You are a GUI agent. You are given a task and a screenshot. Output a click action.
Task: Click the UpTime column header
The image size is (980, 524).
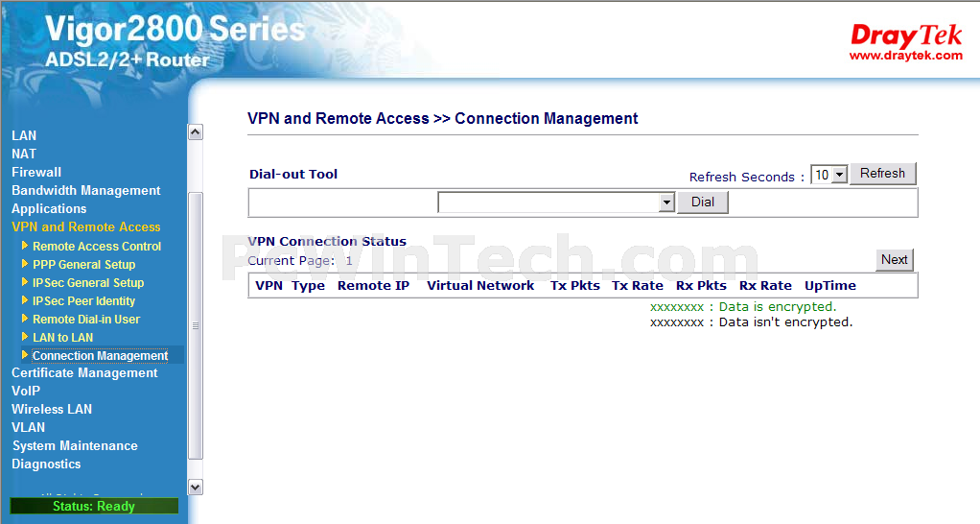tap(830, 286)
